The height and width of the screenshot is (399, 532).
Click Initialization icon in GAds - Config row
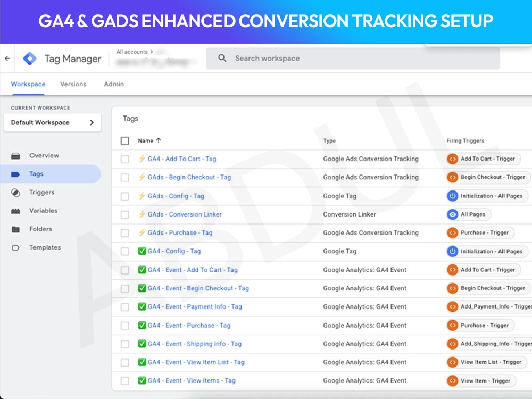coord(453,196)
